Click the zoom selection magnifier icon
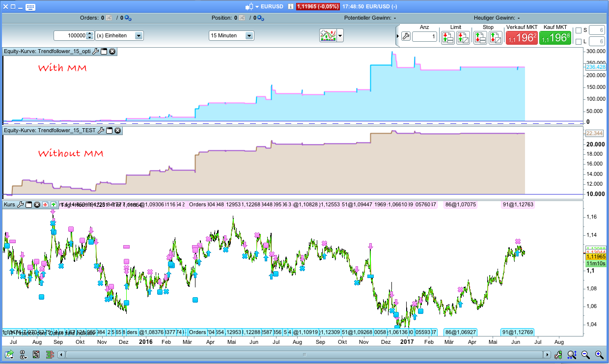Screen dimensions: 609x364 coord(572,354)
